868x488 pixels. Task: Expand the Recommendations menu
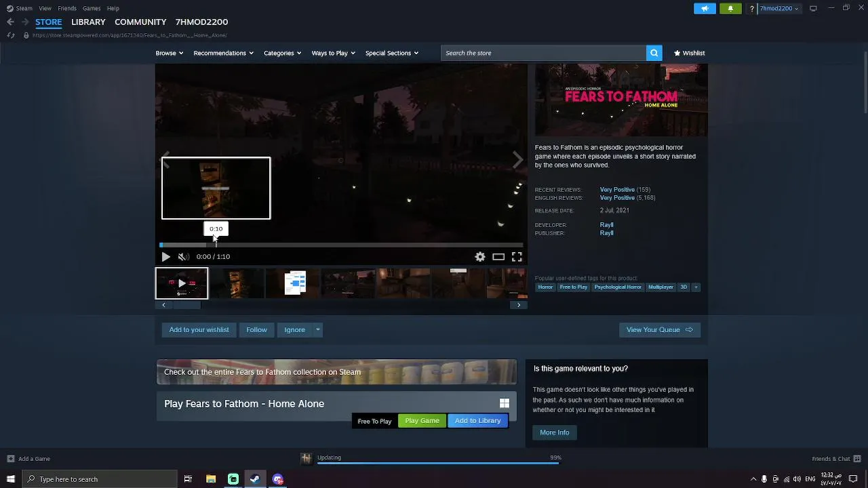[x=223, y=53]
